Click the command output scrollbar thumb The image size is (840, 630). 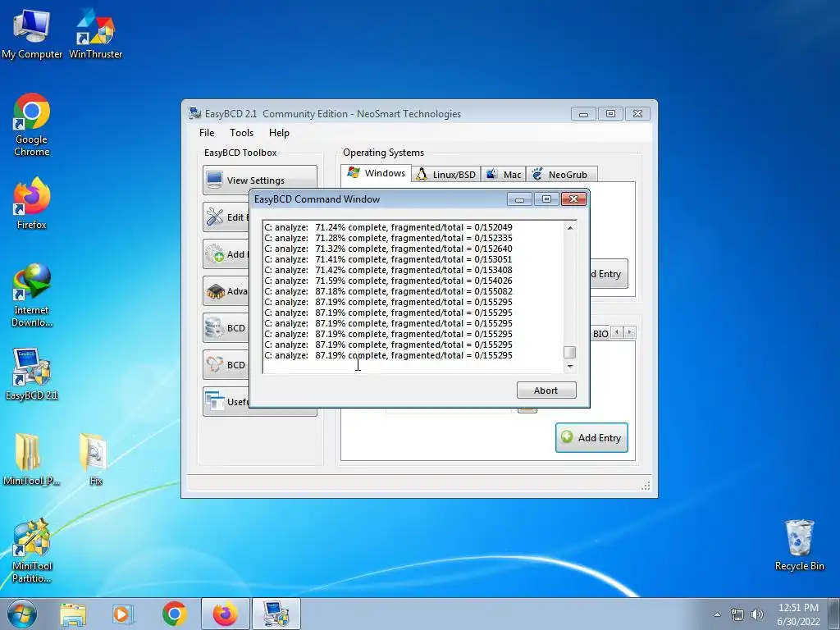click(x=570, y=352)
